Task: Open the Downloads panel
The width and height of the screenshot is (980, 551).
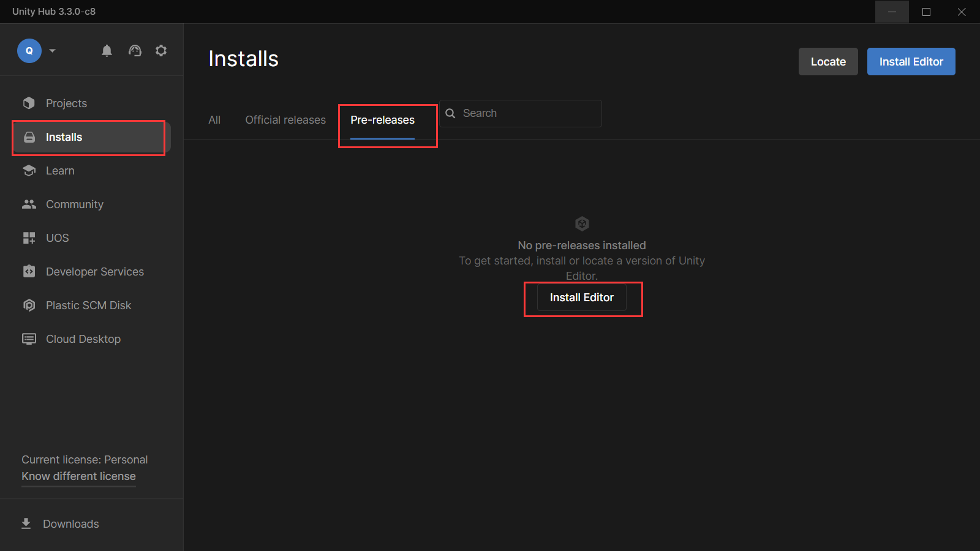Action: click(71, 523)
